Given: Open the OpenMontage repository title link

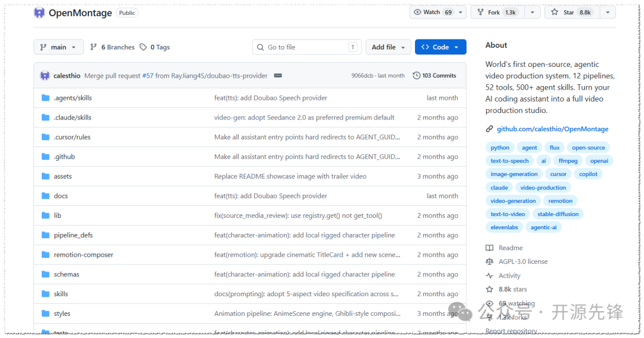Looking at the screenshot, I should (80, 13).
